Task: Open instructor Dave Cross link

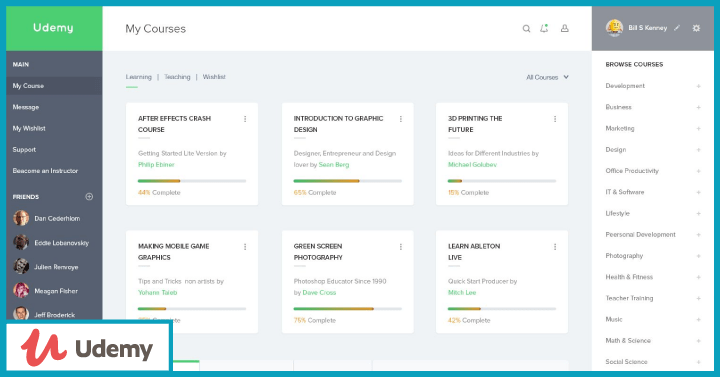Action: coord(319,293)
